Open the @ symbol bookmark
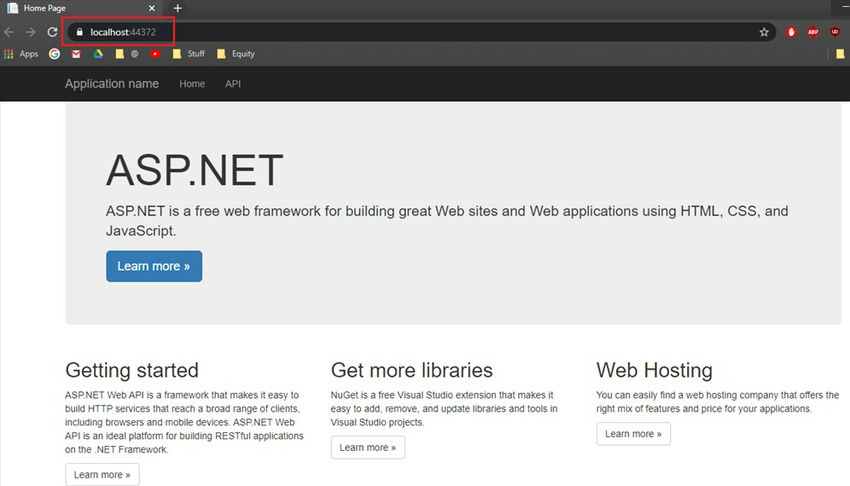 tap(134, 54)
